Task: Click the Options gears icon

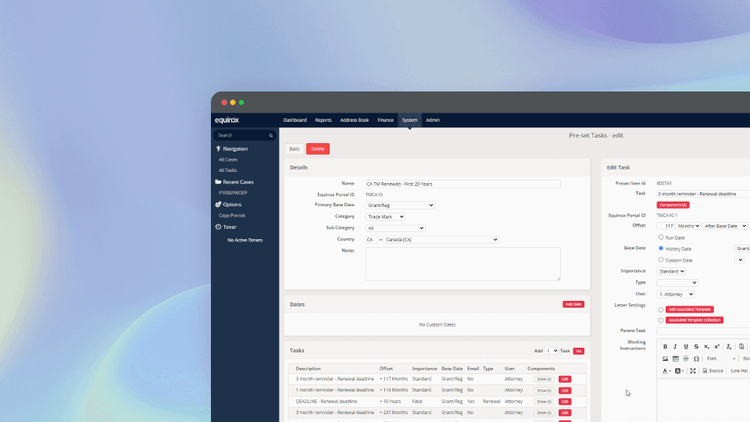Action: pyautogui.click(x=218, y=204)
